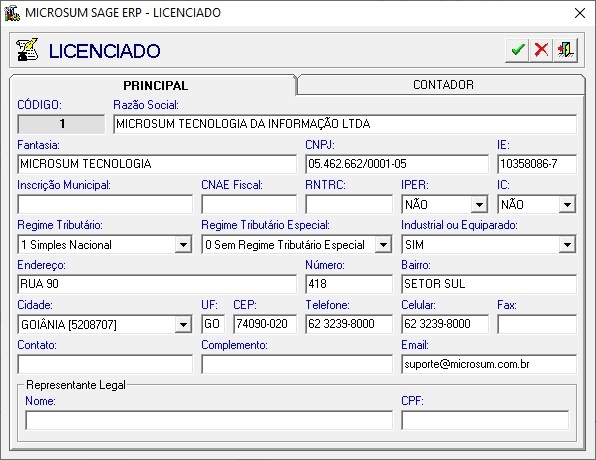Click the CEP field
The height and width of the screenshot is (460, 596).
[265, 324]
